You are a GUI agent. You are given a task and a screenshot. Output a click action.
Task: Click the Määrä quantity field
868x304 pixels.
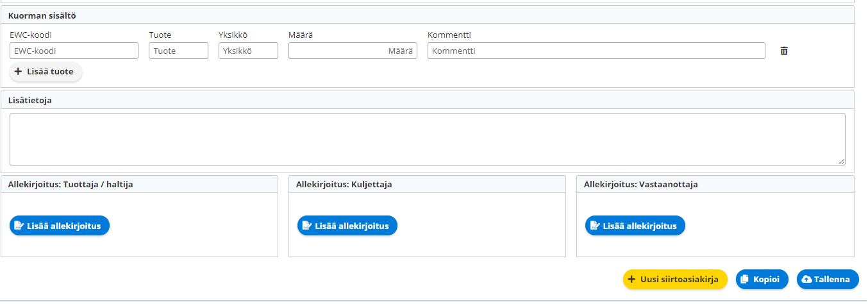pyautogui.click(x=353, y=51)
